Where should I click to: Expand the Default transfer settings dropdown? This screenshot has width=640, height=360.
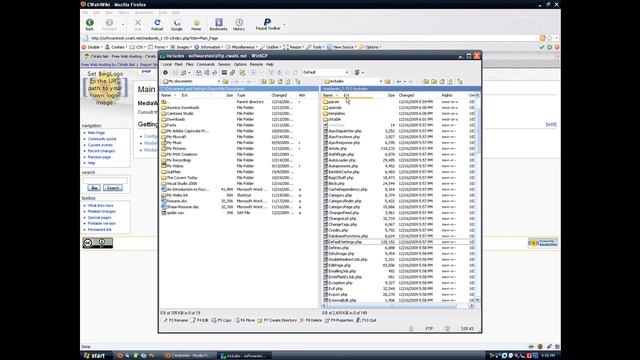tap(347, 73)
